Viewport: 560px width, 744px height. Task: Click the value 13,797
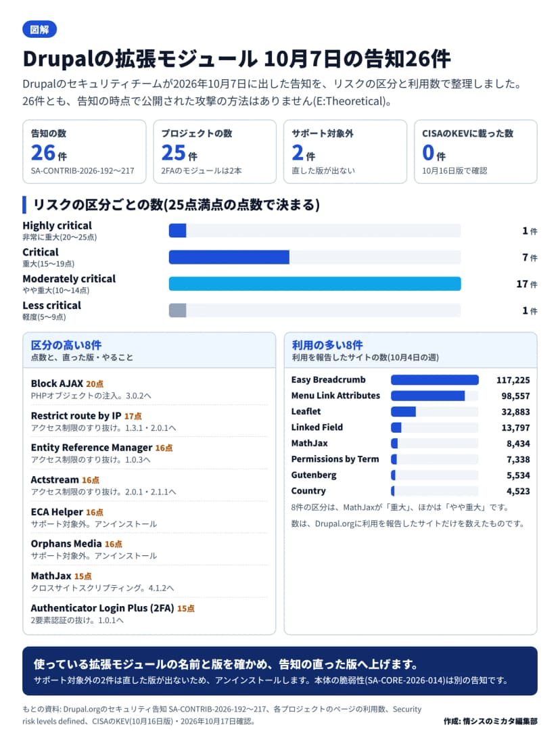(x=516, y=427)
